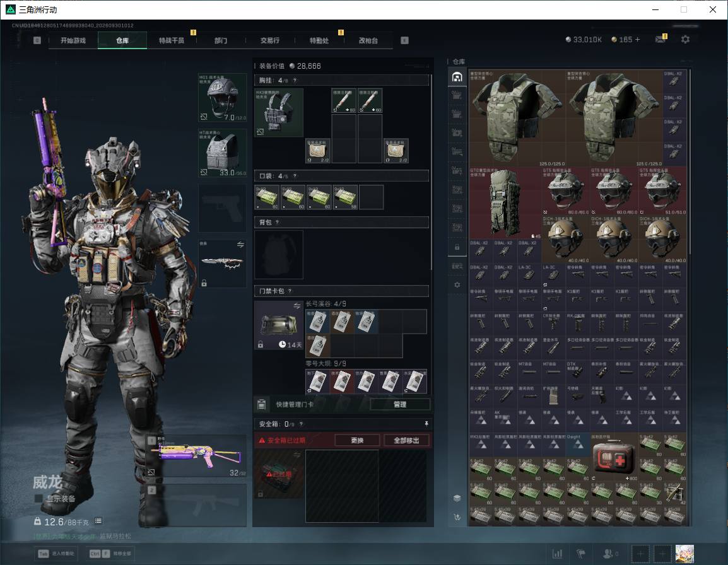Open the 部门 tab
728x565 pixels.
[221, 40]
